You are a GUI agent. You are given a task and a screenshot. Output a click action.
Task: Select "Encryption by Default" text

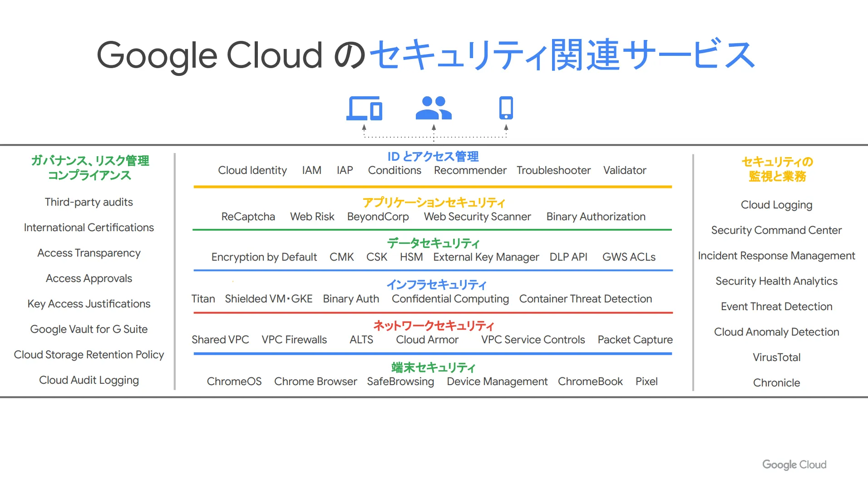point(264,257)
